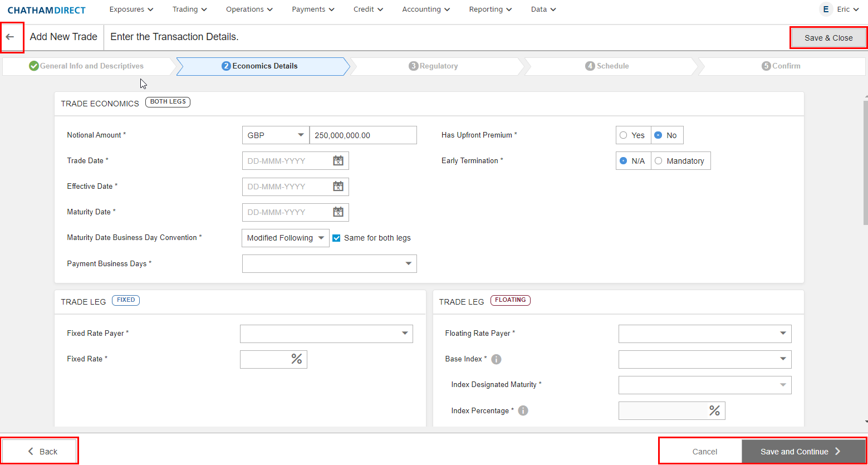This screenshot has height=465, width=868.
Task: Go to General Info and Descriptives step
Action: 89,66
